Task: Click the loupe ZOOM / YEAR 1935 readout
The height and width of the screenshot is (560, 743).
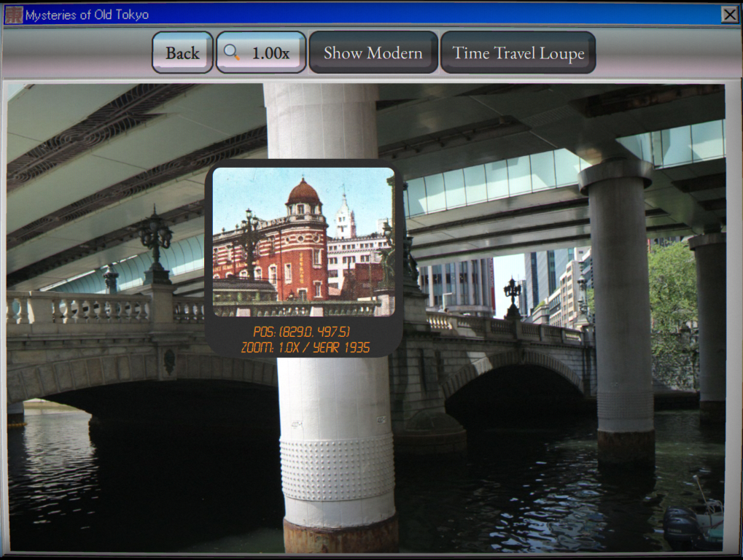Action: (306, 348)
